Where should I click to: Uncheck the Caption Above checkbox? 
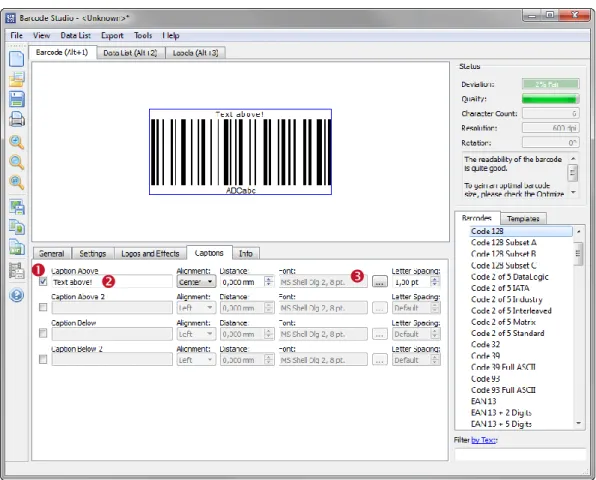(43, 282)
